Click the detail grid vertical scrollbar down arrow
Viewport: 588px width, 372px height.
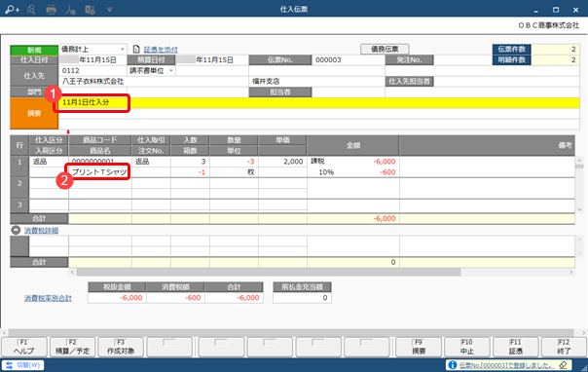coord(579,209)
